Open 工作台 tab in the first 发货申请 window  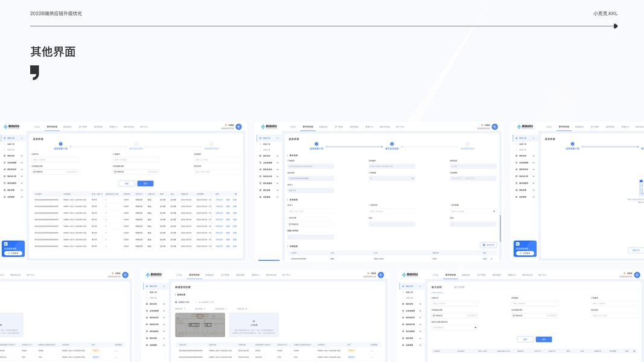pos(37,127)
